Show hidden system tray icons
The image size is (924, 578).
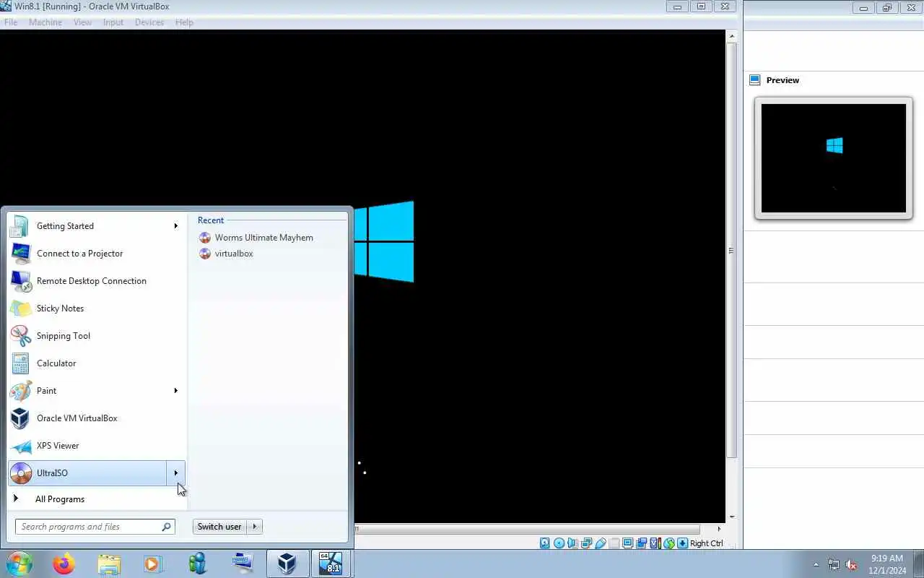pyautogui.click(x=816, y=564)
